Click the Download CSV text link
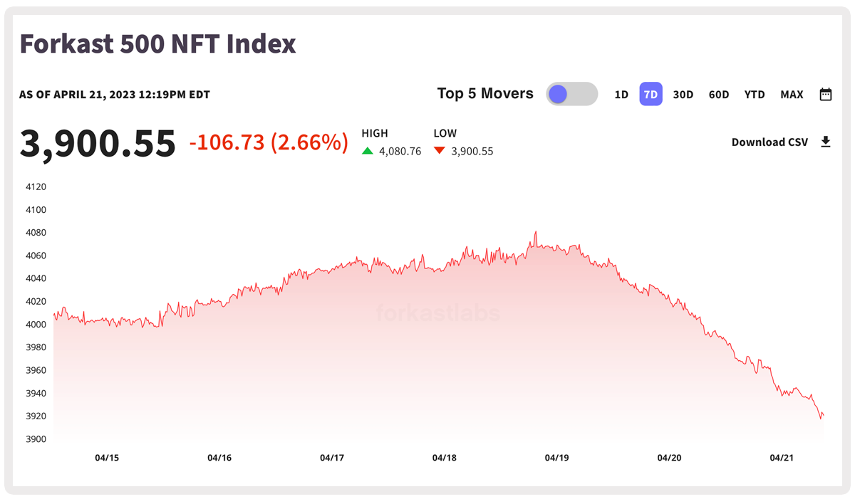 [x=769, y=142]
